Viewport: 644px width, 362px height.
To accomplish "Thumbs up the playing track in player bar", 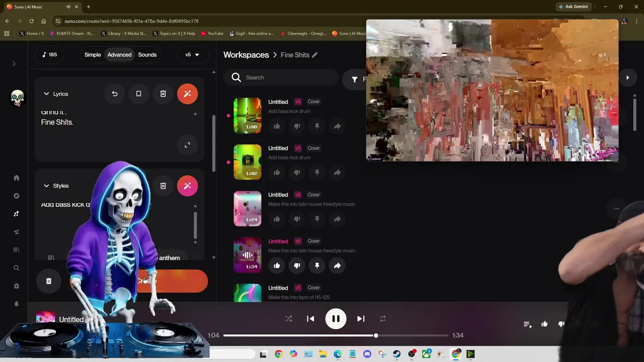I will pos(544,324).
